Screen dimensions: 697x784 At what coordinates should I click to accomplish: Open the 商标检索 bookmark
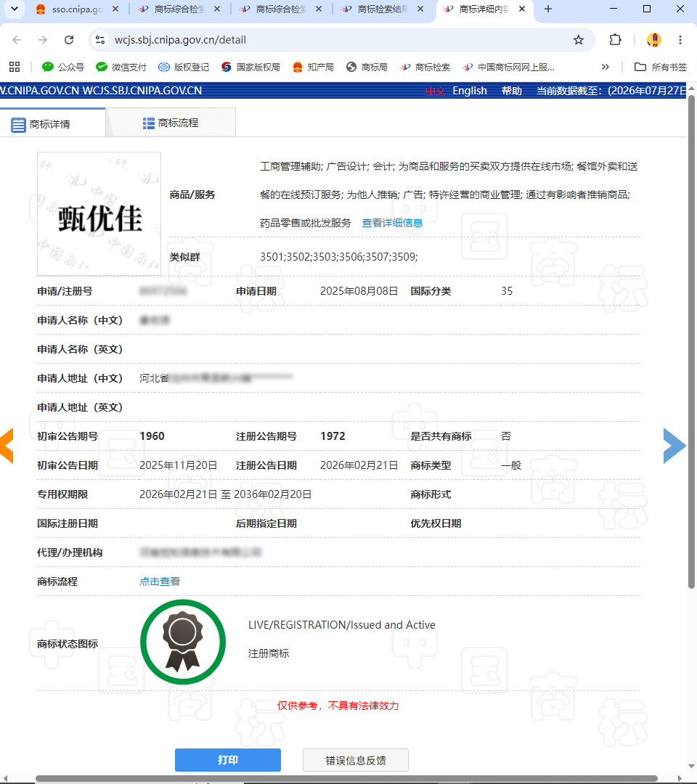(x=425, y=67)
